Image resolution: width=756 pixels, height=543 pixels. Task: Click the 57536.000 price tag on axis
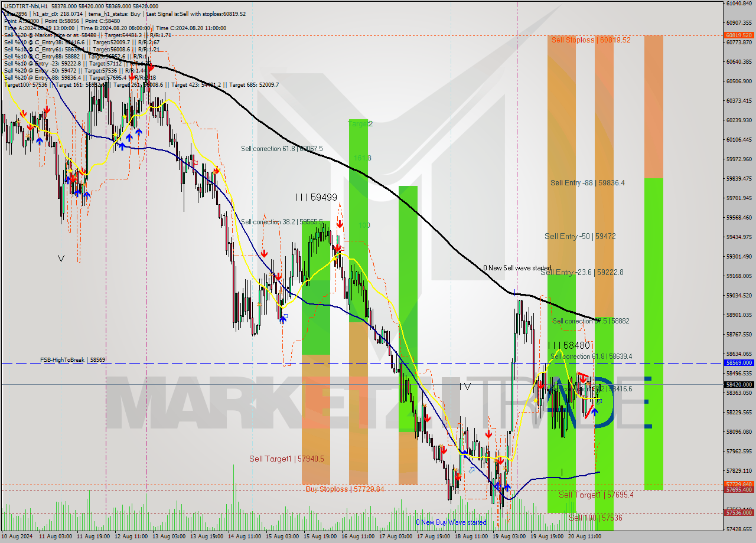[x=738, y=513]
